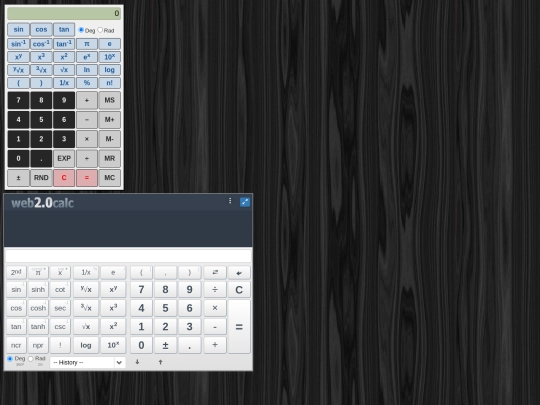Click the y-th root key in web2.0calc

[86, 290]
